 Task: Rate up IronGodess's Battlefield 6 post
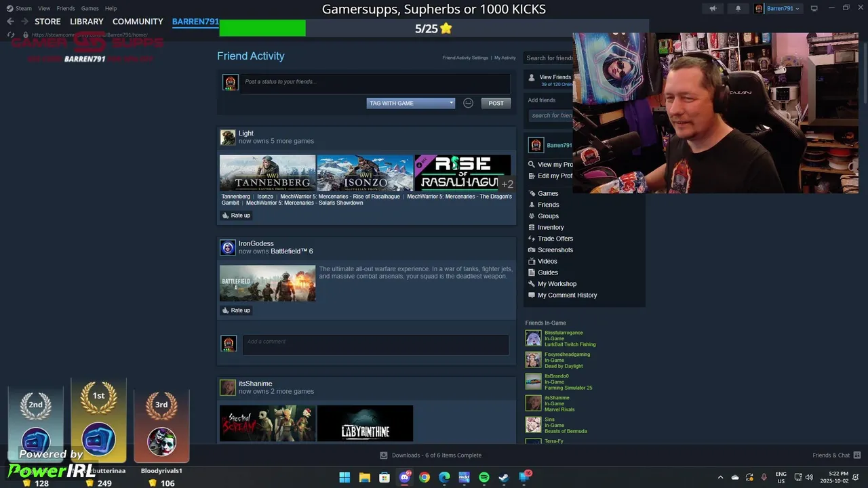coord(236,310)
